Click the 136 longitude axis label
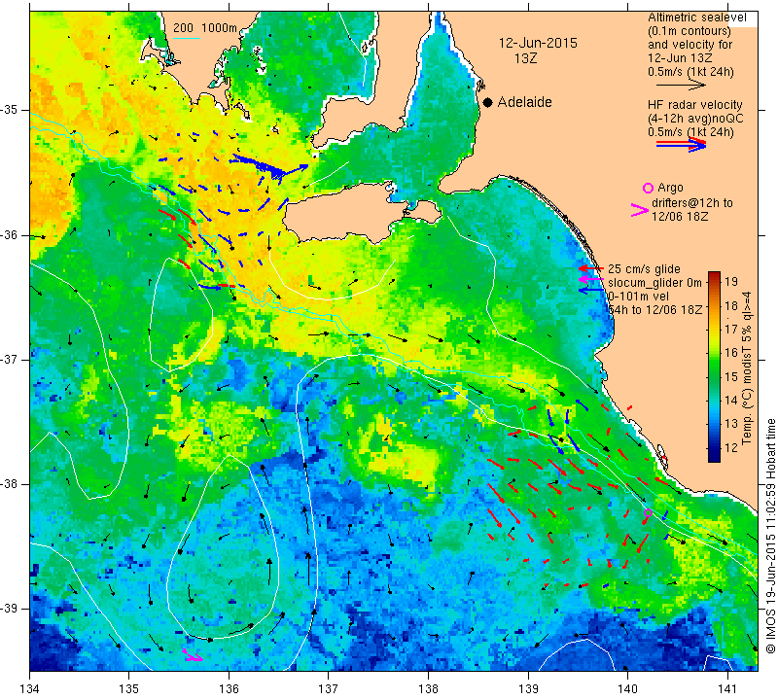The height and width of the screenshot is (700, 778). [x=229, y=689]
